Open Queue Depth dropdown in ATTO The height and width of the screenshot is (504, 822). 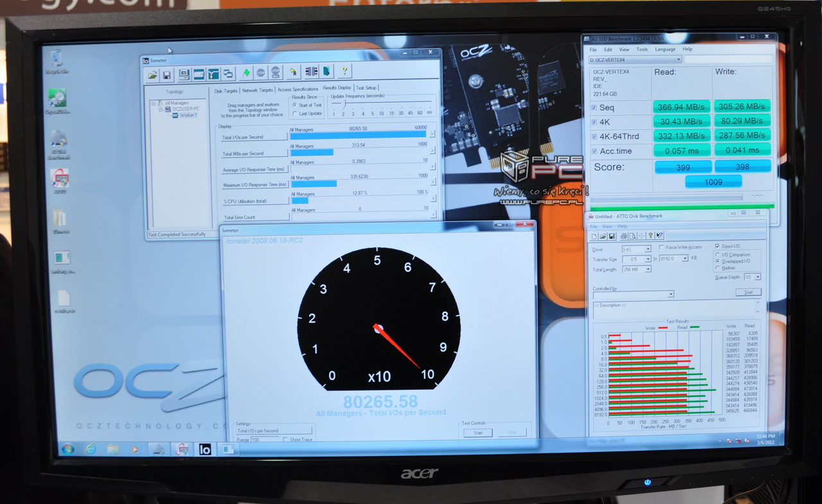click(757, 277)
